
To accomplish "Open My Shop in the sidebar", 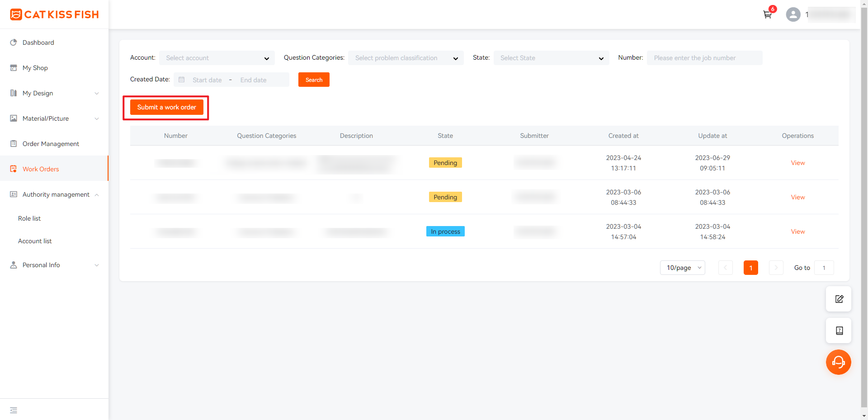I will tap(54, 68).
